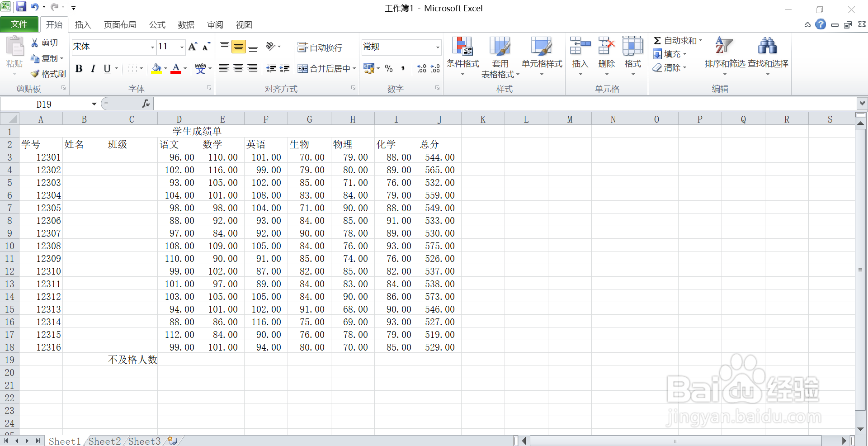Click the Paste clipboard icon

(15, 47)
